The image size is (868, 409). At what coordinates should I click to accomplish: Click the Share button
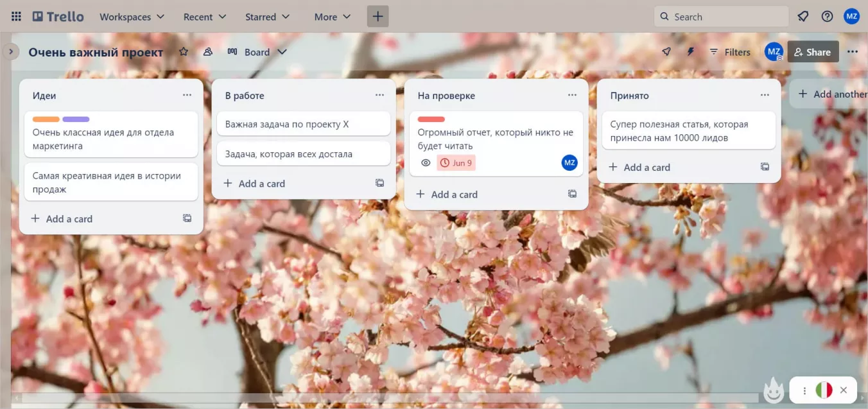click(x=813, y=52)
